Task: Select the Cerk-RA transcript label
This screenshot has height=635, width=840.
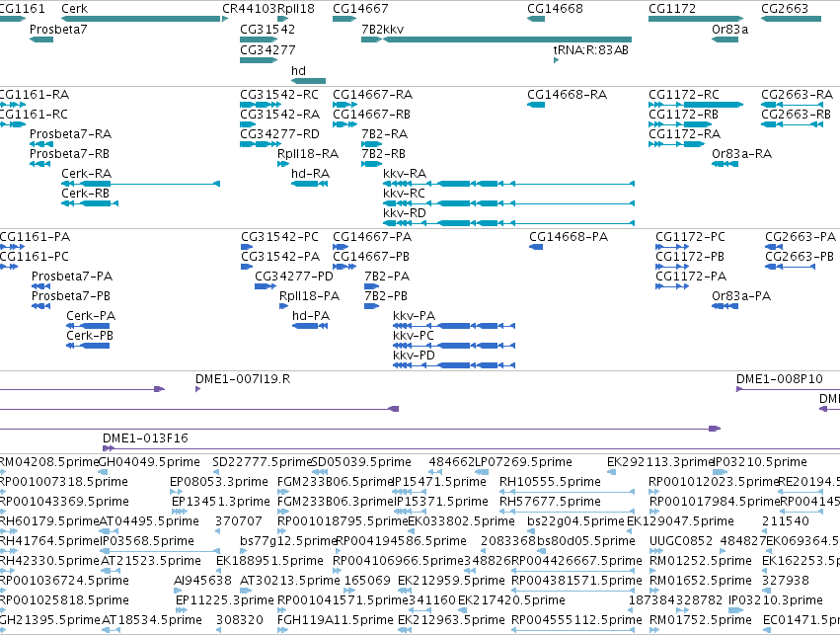Action: pos(86,174)
